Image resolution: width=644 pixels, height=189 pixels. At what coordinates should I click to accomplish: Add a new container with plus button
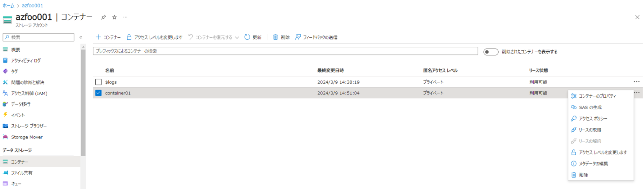pos(108,37)
